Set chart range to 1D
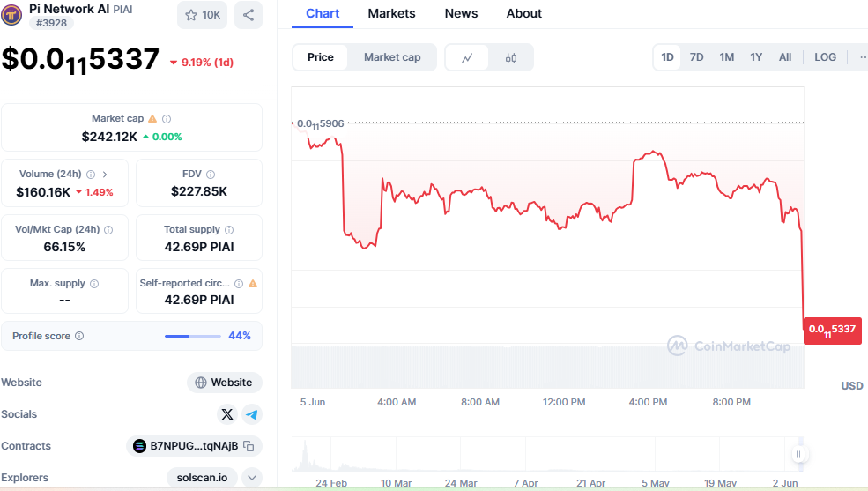Screen dimensions: 868x491 point(668,57)
